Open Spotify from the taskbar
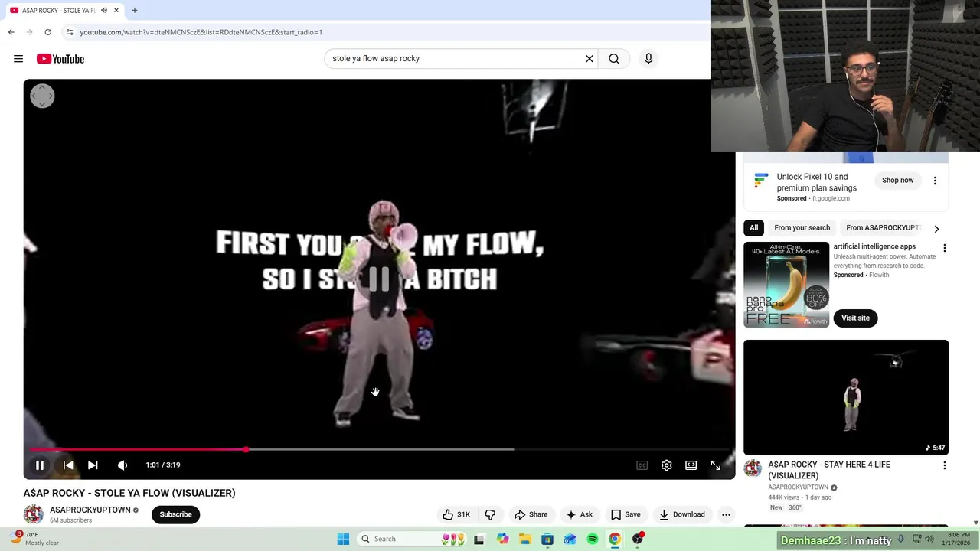The image size is (980, 551). pyautogui.click(x=593, y=539)
